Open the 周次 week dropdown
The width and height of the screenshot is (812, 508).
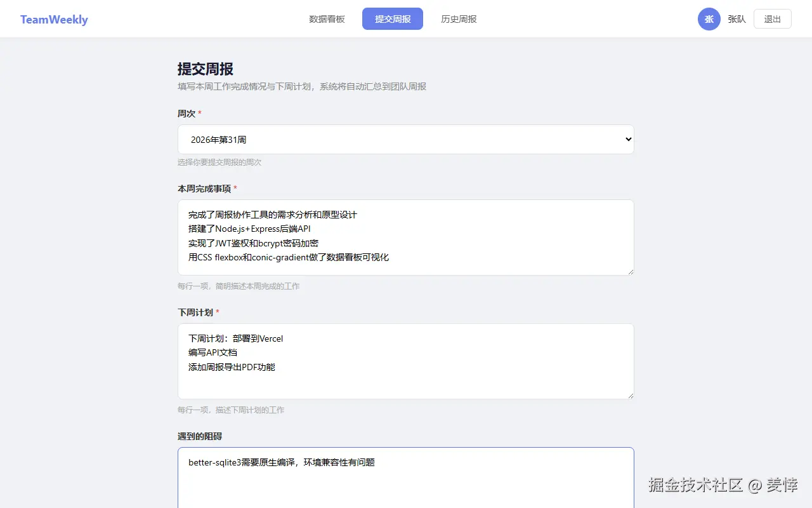click(x=406, y=139)
